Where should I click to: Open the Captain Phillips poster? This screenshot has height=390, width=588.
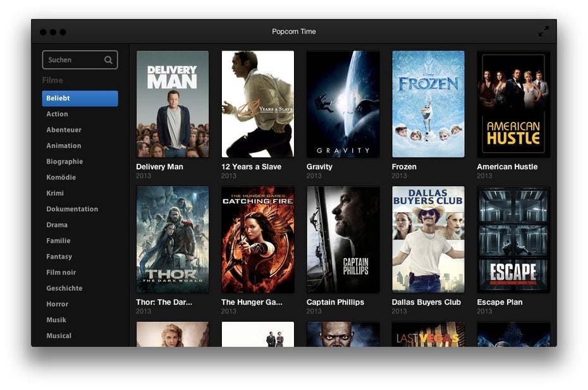[343, 240]
